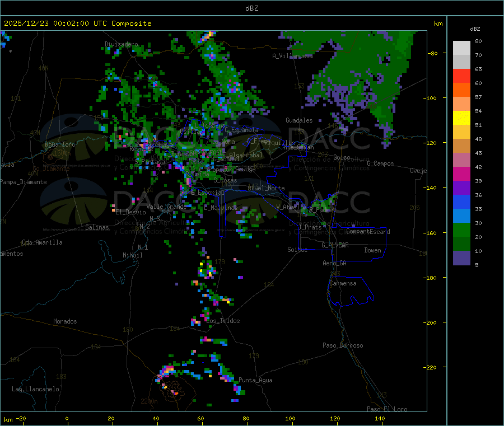Click the CompantEscard map label
Screen dimensions: 504x426
point(368,232)
